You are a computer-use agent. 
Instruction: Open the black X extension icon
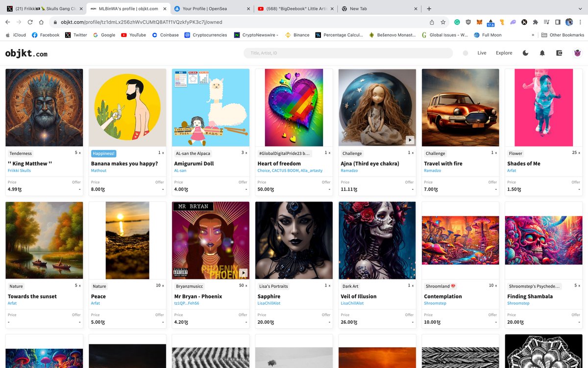(x=524, y=22)
